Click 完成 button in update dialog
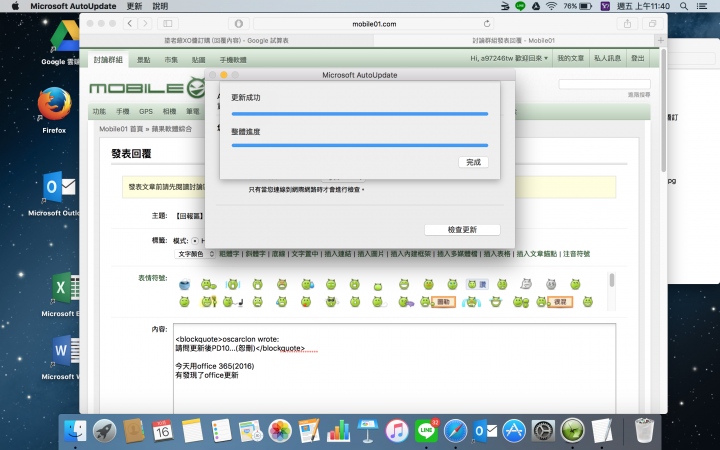This screenshot has height=450, width=720. (473, 162)
